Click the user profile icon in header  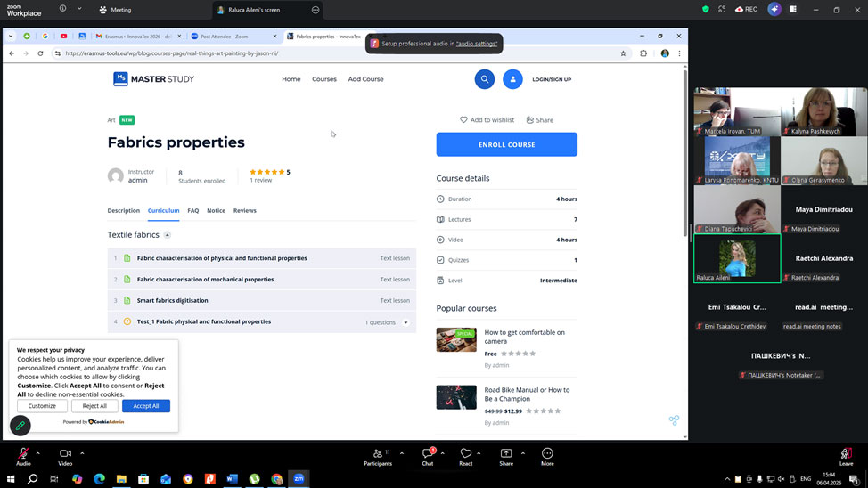coord(512,79)
